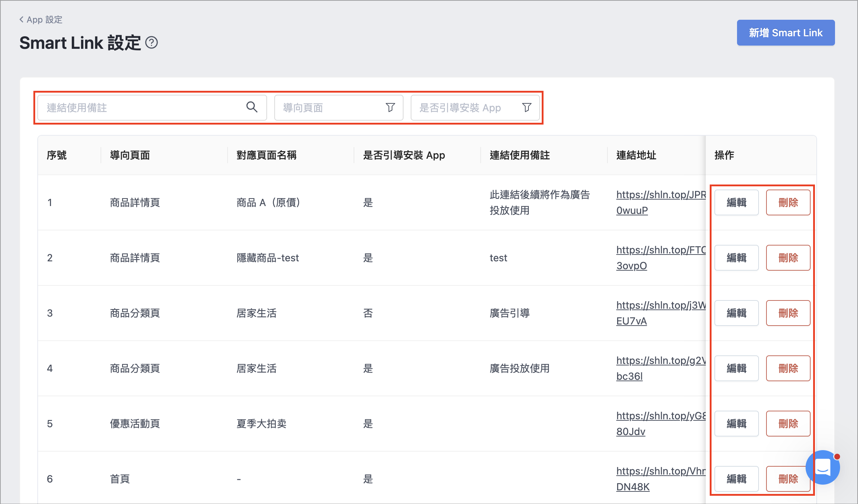Open link https://shln.top/g2V...bc36l
The image size is (858, 504).
pyautogui.click(x=661, y=368)
